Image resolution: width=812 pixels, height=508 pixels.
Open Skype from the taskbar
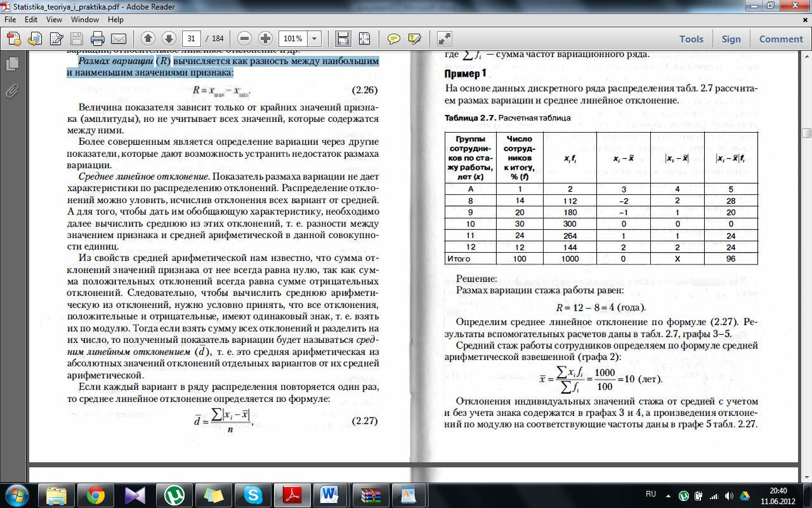click(x=252, y=495)
